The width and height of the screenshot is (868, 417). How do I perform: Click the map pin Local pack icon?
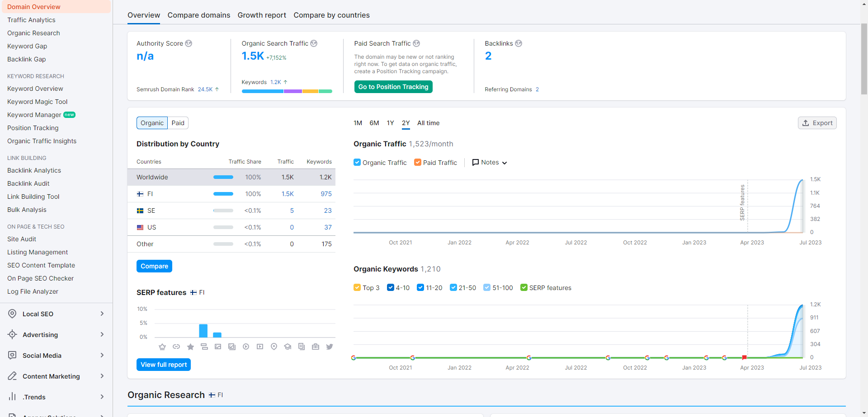click(274, 347)
